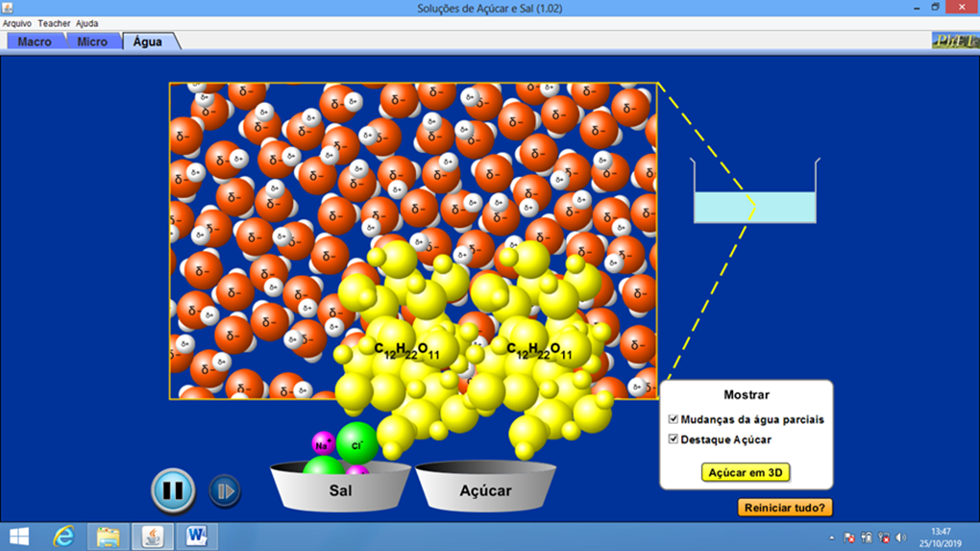
Task: Open the Arquivo menu
Action: coord(17,23)
